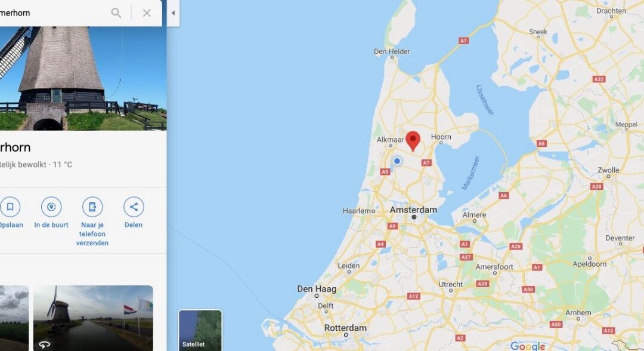
Task: Switch to the Satelliet map view
Action: point(200,331)
